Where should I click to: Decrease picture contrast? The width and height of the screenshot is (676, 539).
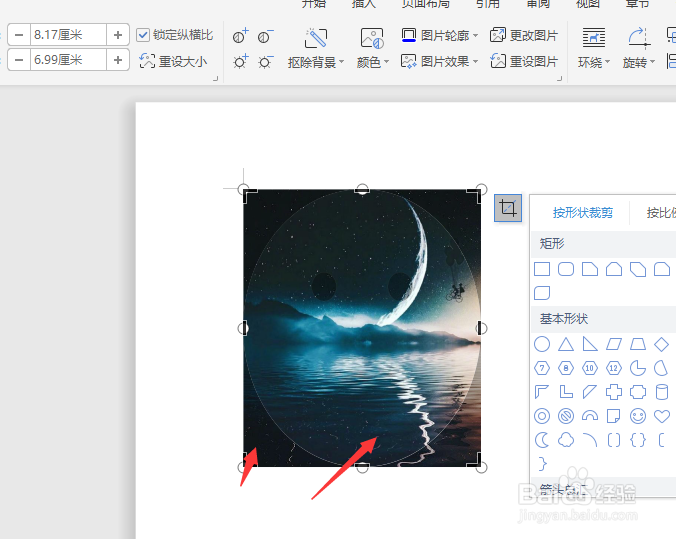(265, 36)
